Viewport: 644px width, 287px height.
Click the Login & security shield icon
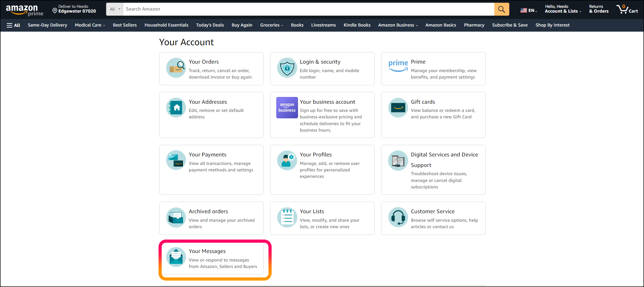tap(287, 68)
